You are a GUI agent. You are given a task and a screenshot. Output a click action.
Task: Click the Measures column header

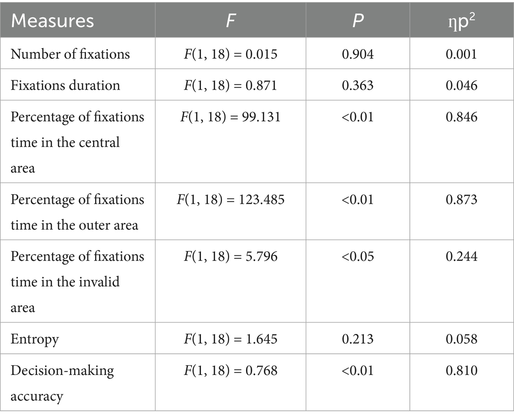[x=53, y=20]
